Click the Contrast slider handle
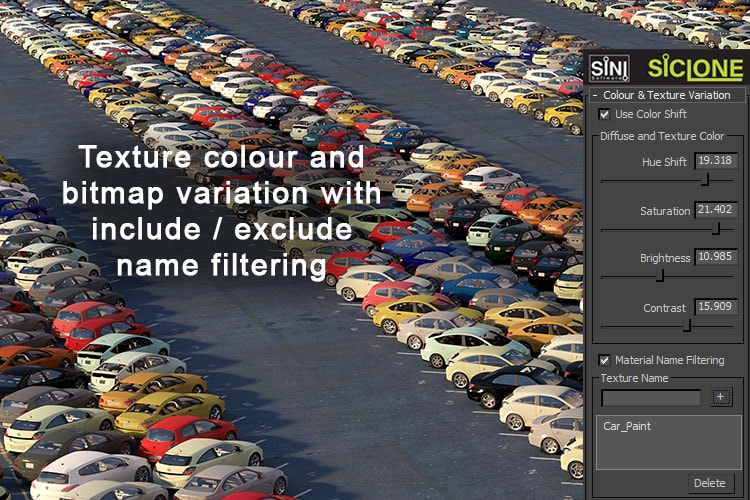Screen dimensions: 750x500 tap(687, 326)
